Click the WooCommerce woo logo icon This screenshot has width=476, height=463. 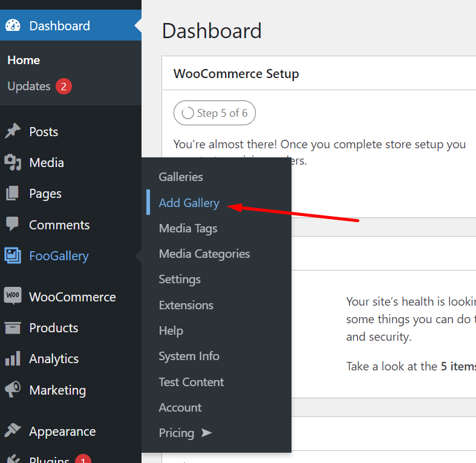[x=13, y=295]
